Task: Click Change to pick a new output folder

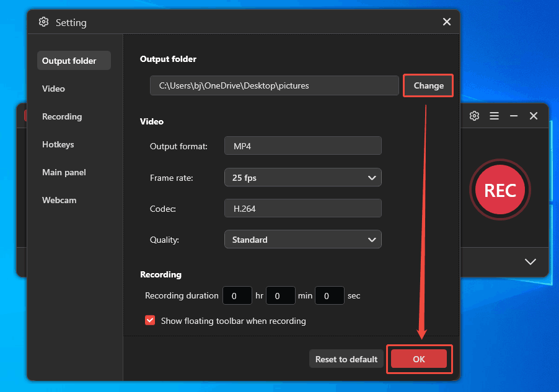Action: tap(428, 85)
